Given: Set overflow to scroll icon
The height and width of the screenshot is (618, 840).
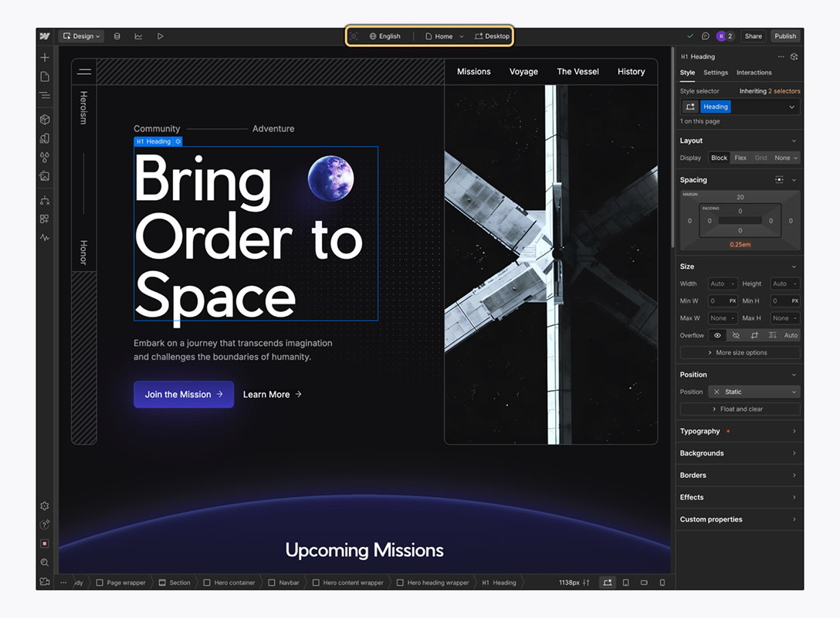Looking at the screenshot, I should point(773,335).
